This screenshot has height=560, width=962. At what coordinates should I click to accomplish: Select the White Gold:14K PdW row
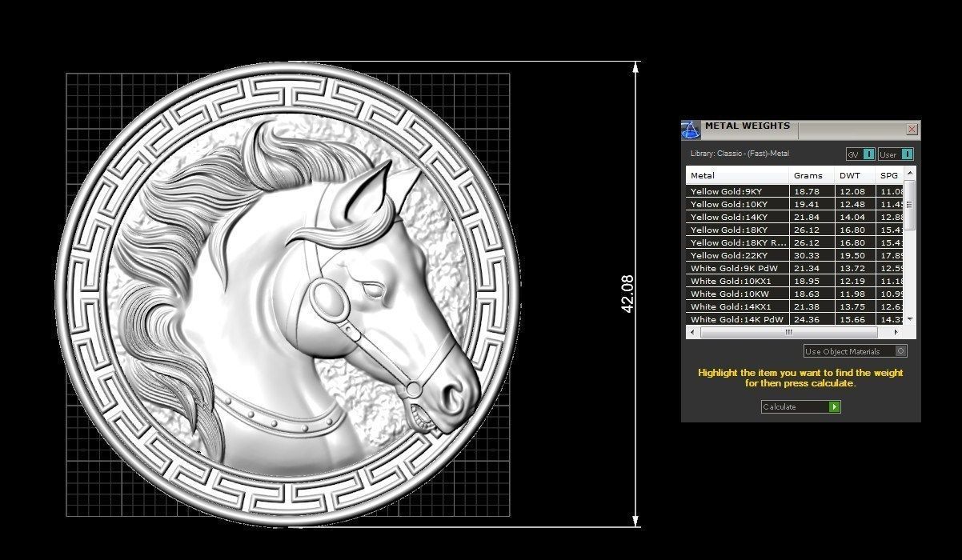click(x=796, y=319)
